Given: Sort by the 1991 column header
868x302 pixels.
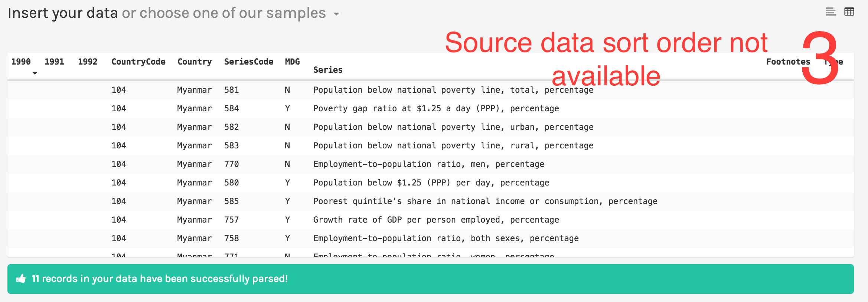Looking at the screenshot, I should pyautogui.click(x=54, y=62).
